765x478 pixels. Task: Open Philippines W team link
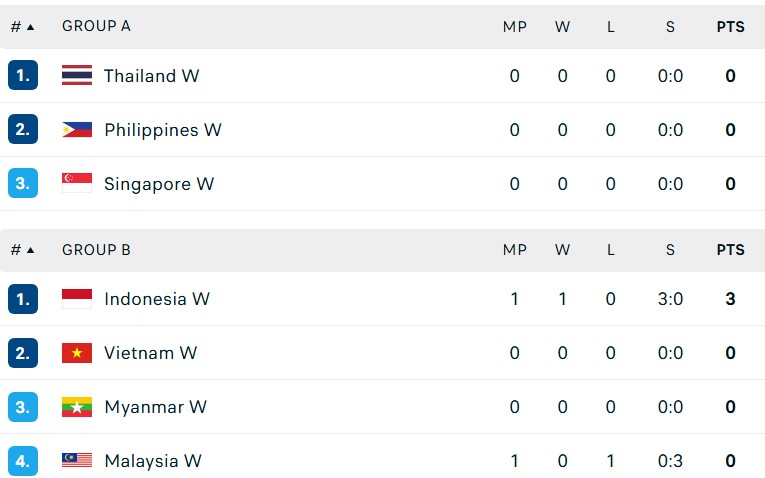click(x=162, y=130)
